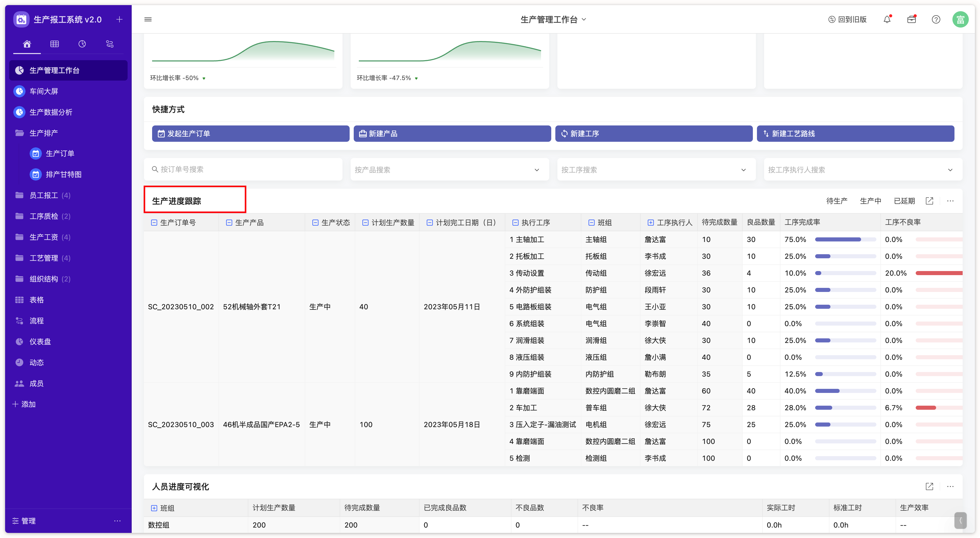Open 生产数据分析 in sidebar

(68, 112)
